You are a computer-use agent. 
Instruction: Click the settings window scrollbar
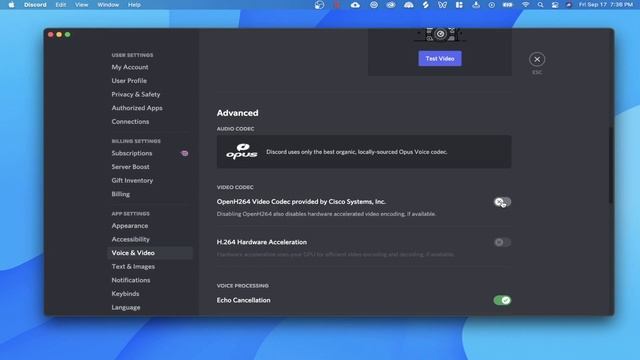611,165
